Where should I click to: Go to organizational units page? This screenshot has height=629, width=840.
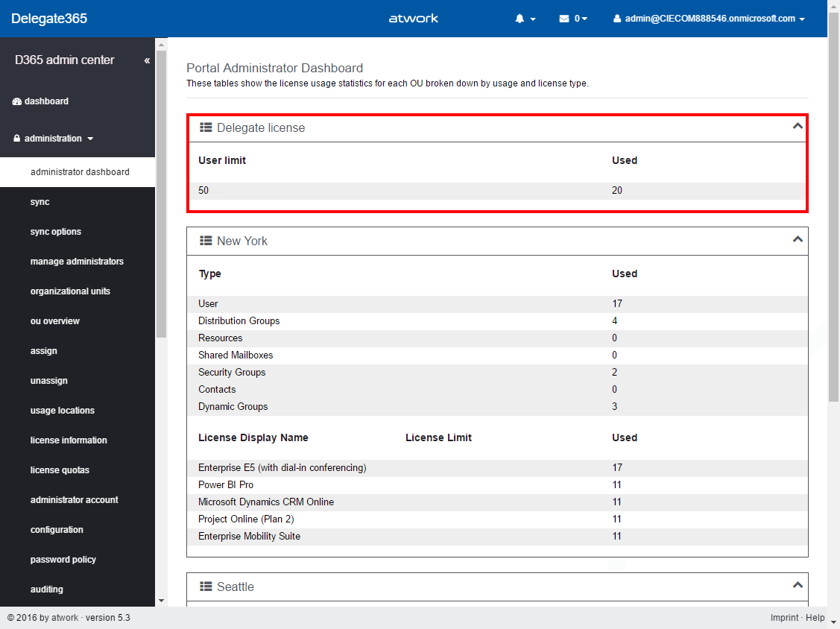click(x=70, y=291)
